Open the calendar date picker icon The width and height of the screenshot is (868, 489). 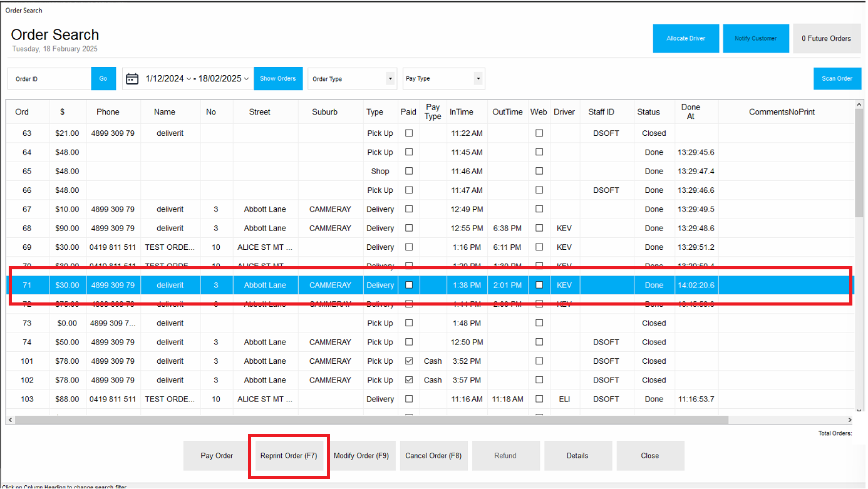point(132,79)
